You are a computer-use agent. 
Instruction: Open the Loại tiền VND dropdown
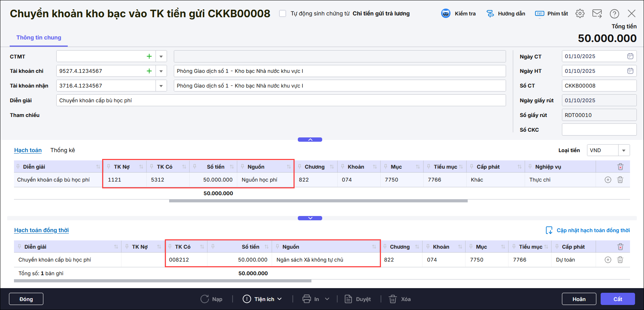(624, 150)
